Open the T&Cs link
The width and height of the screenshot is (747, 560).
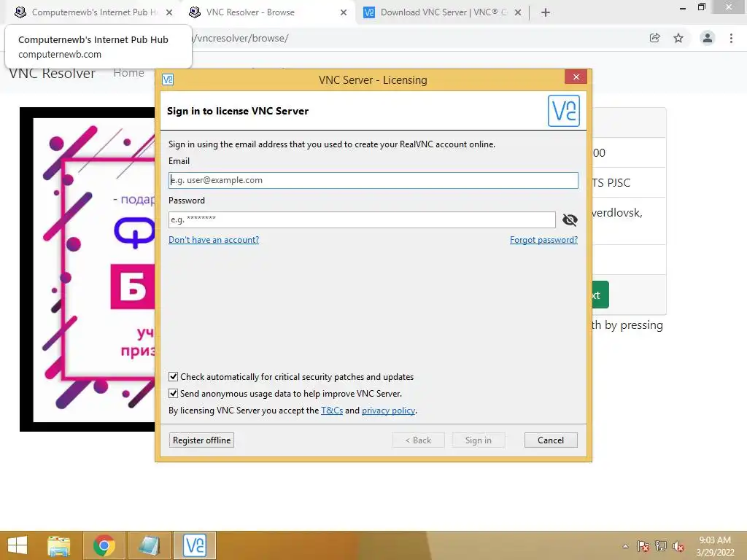click(332, 410)
